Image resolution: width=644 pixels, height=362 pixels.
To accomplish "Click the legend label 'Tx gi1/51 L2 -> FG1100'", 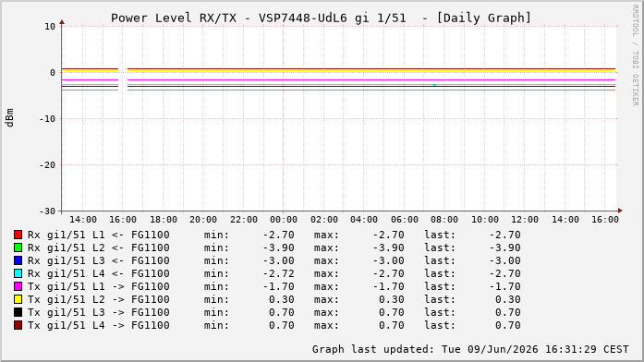I will coord(99,299).
